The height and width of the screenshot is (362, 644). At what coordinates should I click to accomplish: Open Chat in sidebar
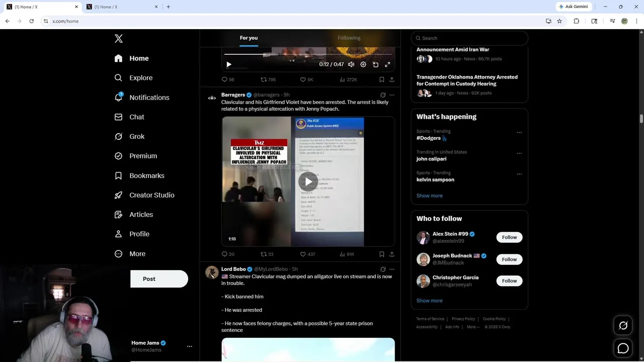pos(129,117)
